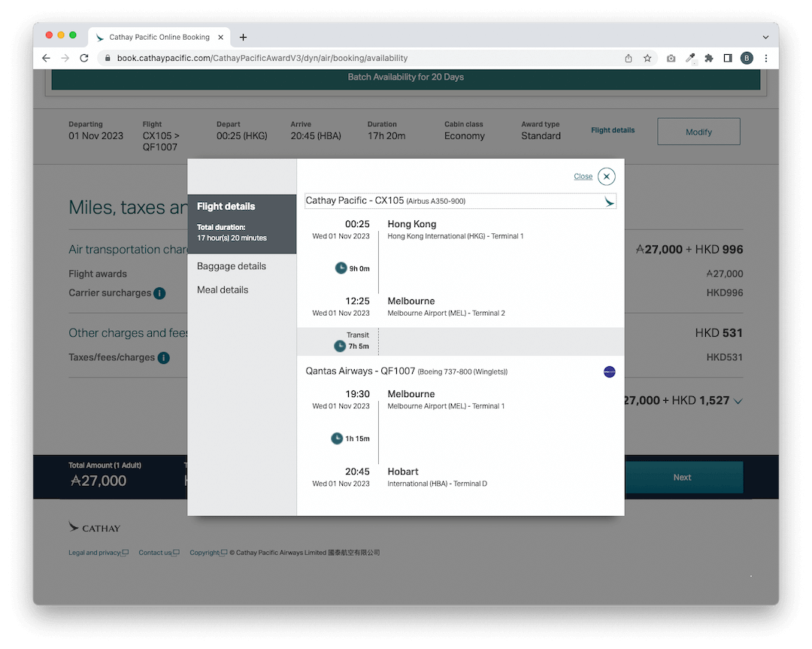Open the profile avatar B
Screen dimensions: 812x649
747,58
